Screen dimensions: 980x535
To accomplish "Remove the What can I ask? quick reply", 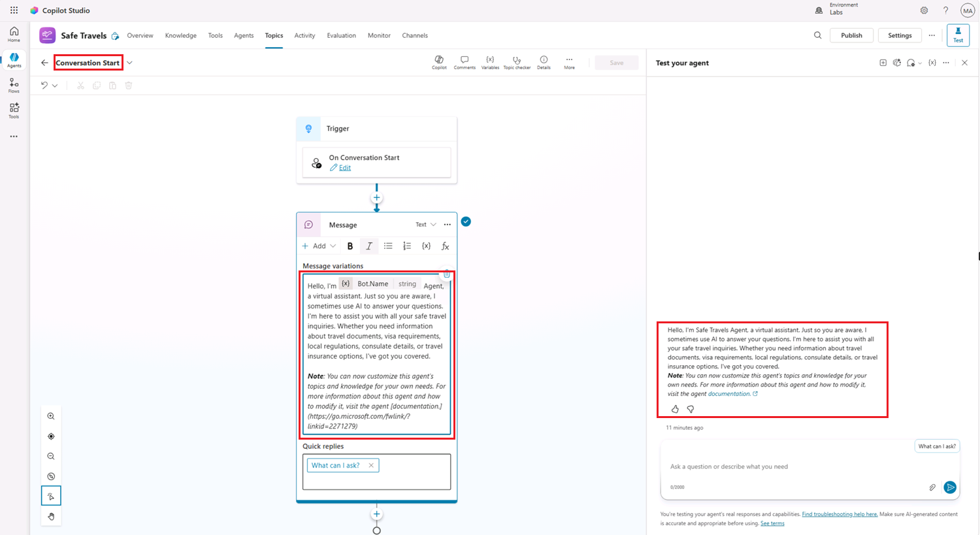I will tap(371, 466).
